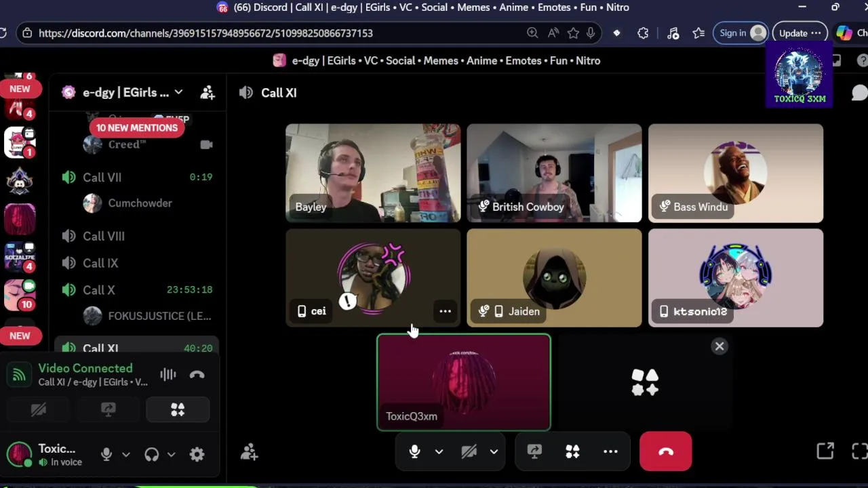Select the activities placeholder tile
Viewport: 868px width, 488px height.
(x=644, y=382)
